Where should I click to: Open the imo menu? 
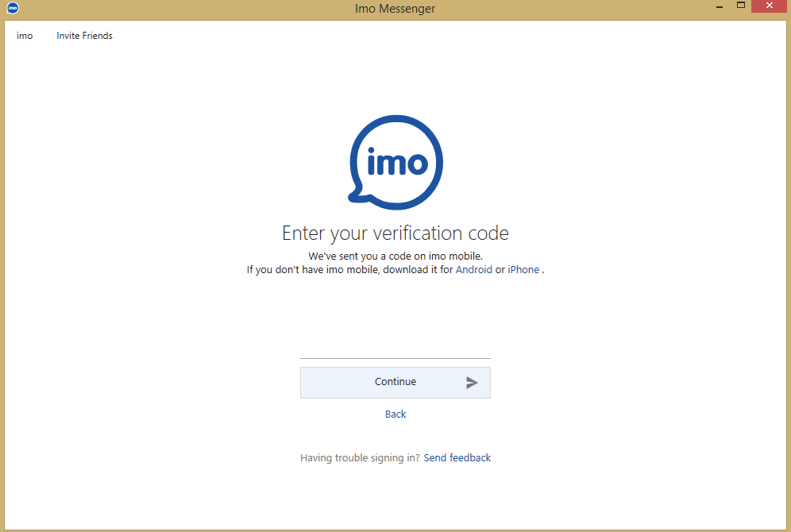[25, 36]
